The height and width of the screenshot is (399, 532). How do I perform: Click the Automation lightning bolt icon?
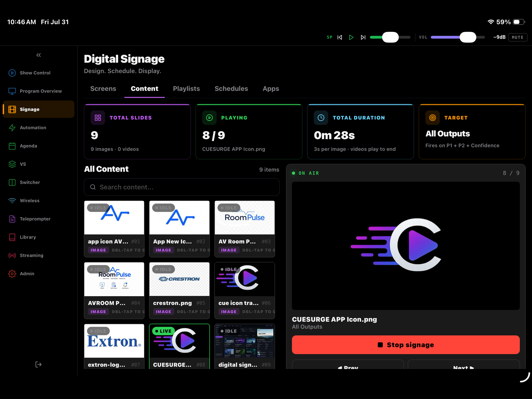pyautogui.click(x=12, y=128)
